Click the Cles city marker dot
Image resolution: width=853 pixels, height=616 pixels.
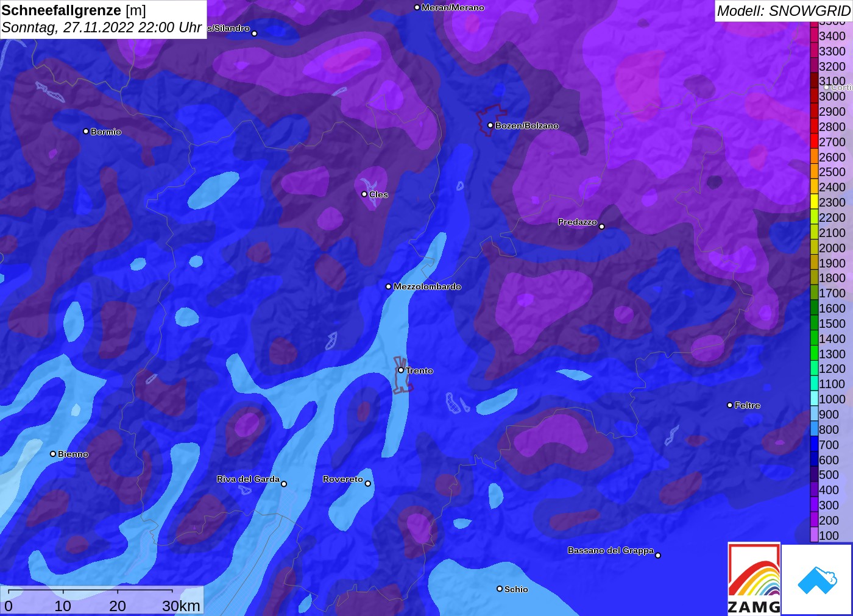(x=364, y=194)
